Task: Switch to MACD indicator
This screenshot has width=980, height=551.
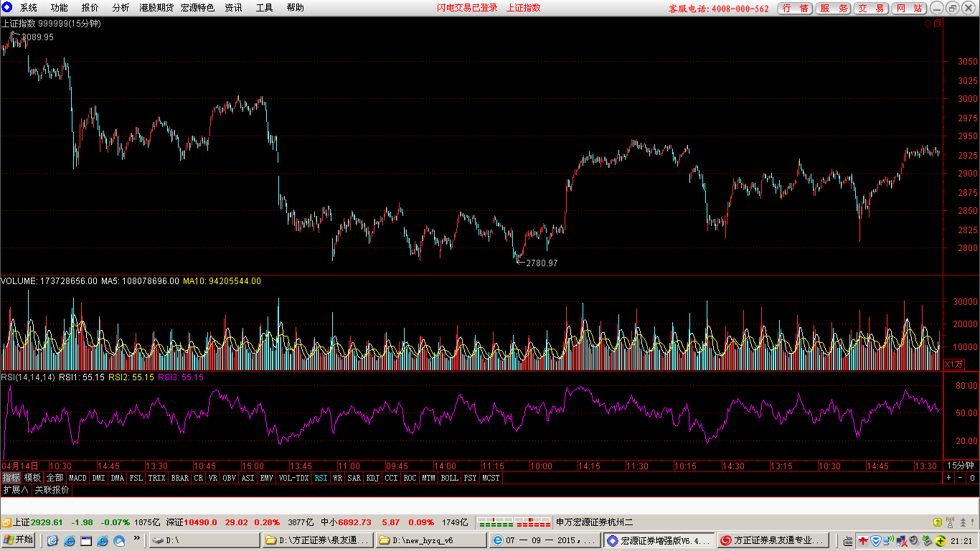Action: point(77,477)
